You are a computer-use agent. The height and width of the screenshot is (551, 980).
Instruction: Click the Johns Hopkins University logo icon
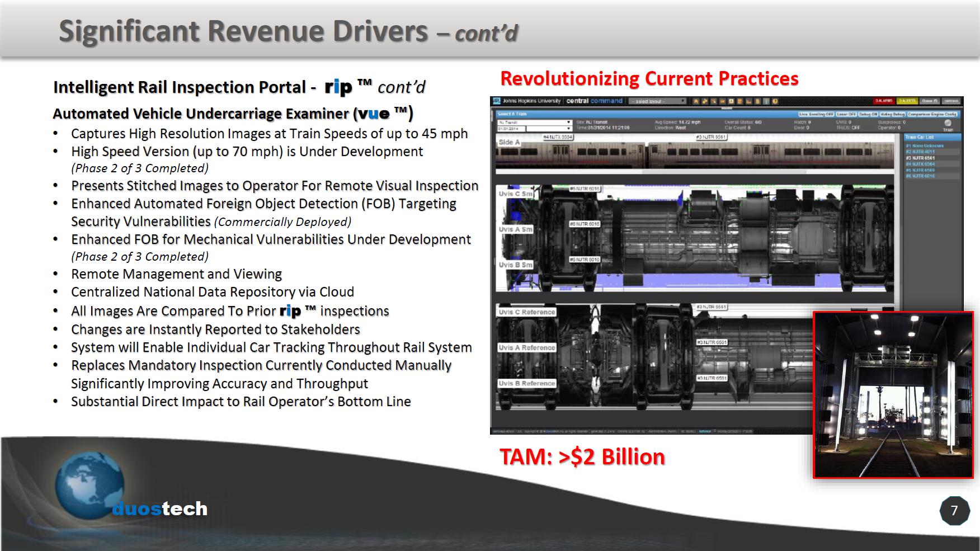(496, 101)
